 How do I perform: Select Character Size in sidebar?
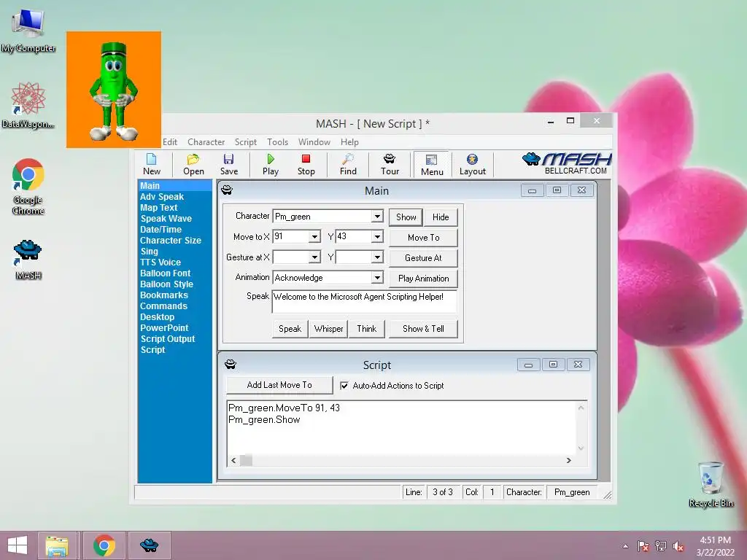(x=171, y=241)
